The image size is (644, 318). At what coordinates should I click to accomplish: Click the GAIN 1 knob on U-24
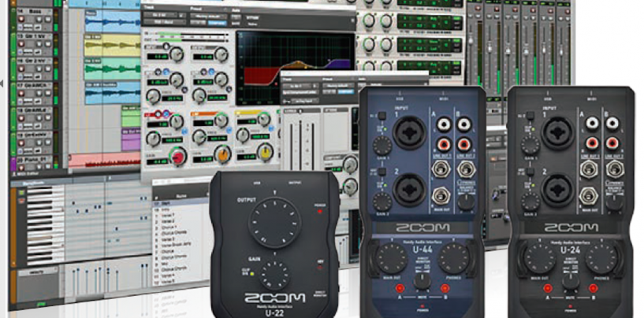pos(530,145)
